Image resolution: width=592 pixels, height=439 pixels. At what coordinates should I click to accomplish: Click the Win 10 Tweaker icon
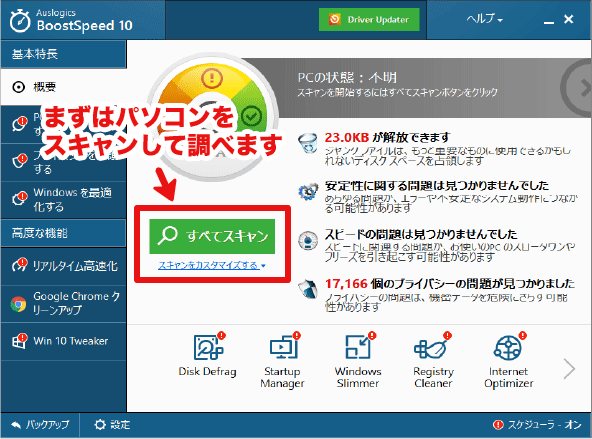(x=19, y=341)
